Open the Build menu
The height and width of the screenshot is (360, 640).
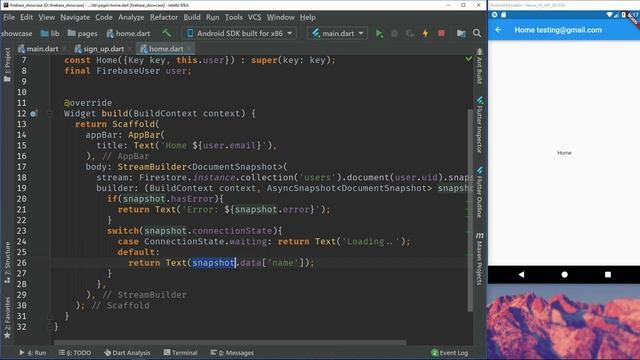coord(192,17)
